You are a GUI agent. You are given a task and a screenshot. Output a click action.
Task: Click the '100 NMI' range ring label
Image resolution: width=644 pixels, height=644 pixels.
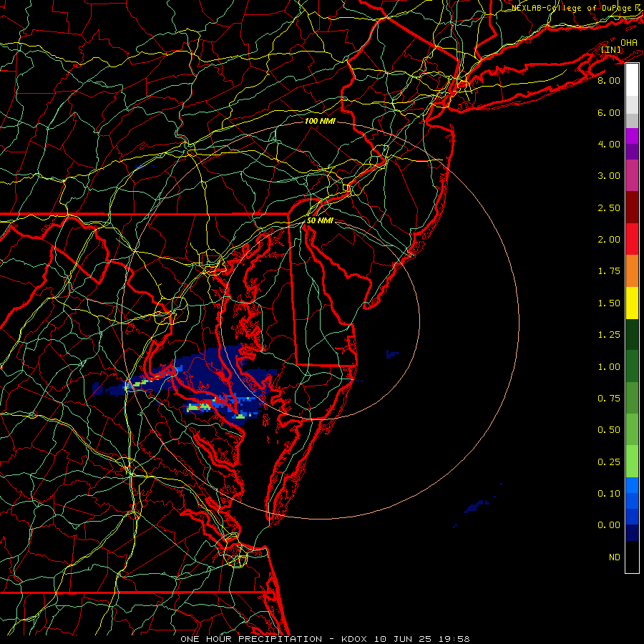coord(320,121)
